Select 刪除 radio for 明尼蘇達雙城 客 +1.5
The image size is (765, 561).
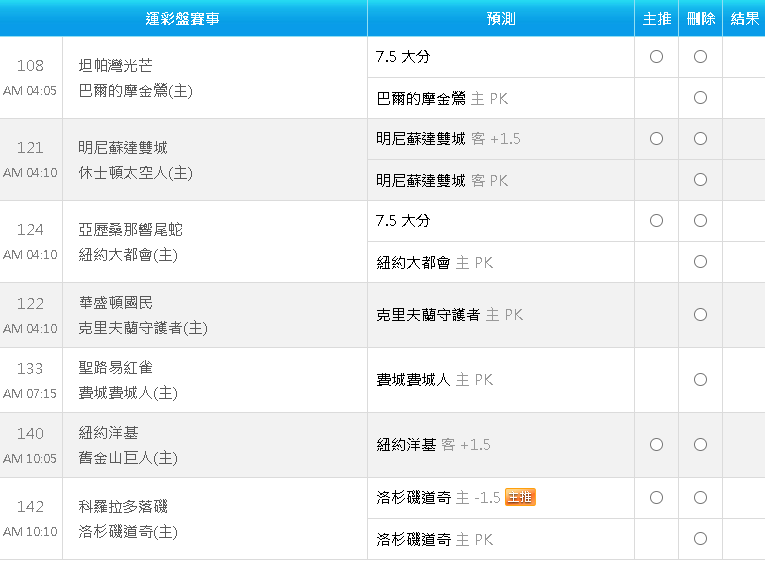pos(700,139)
